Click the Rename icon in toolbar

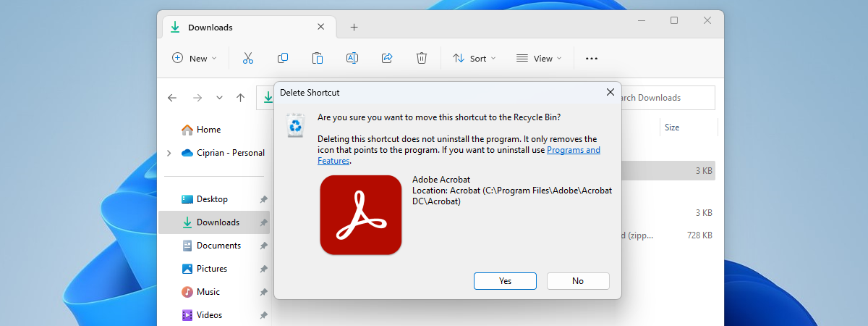click(x=352, y=58)
